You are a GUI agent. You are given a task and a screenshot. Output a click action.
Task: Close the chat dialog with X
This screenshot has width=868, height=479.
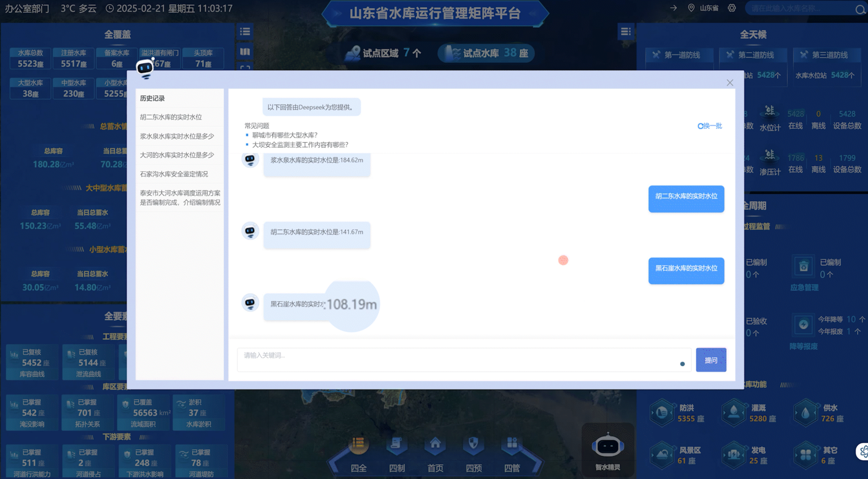[x=730, y=83]
